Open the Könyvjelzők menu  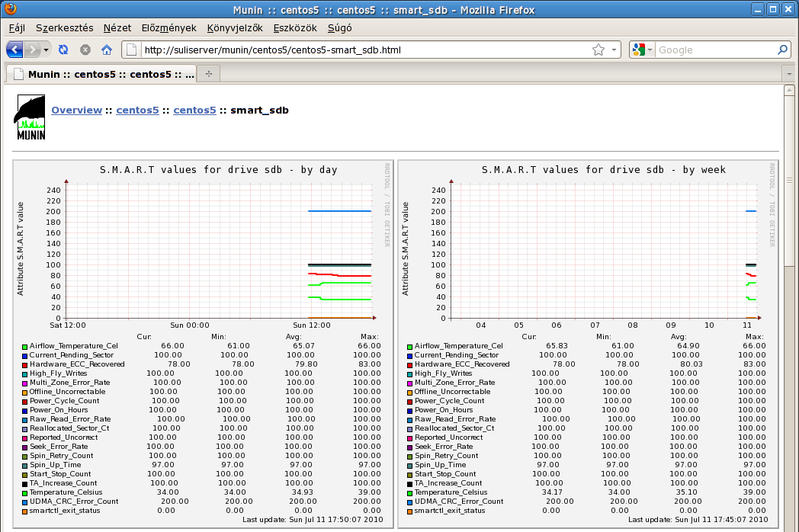pos(235,28)
